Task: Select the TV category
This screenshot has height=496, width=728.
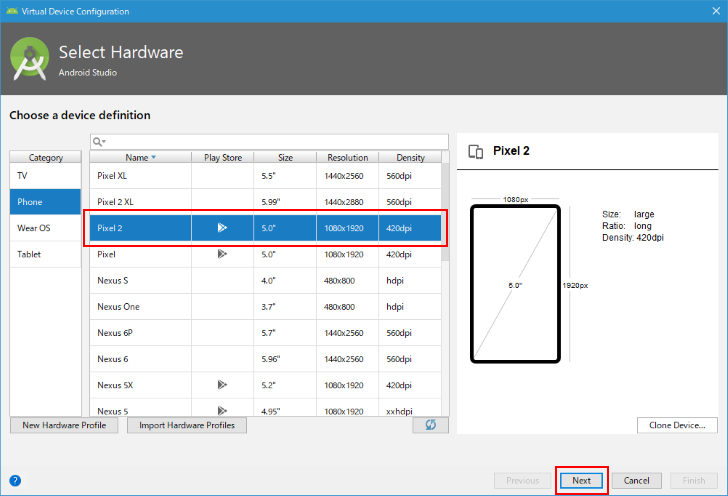Action: 46,176
